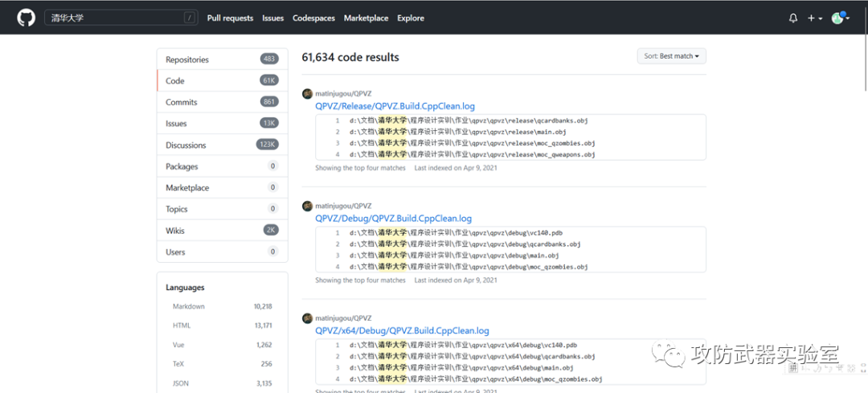Image resolution: width=868 pixels, height=393 pixels.
Task: Click avatar beside QPVZ/Debug result
Action: pos(307,206)
